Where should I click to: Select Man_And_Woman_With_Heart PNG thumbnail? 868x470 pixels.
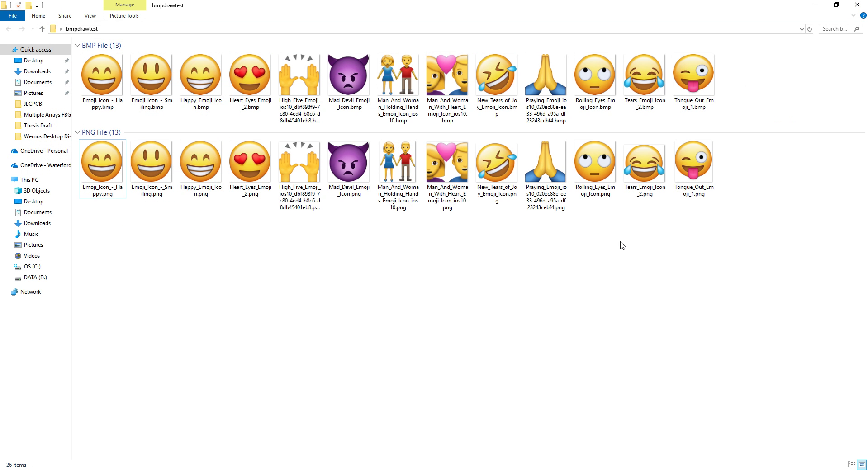click(x=447, y=161)
